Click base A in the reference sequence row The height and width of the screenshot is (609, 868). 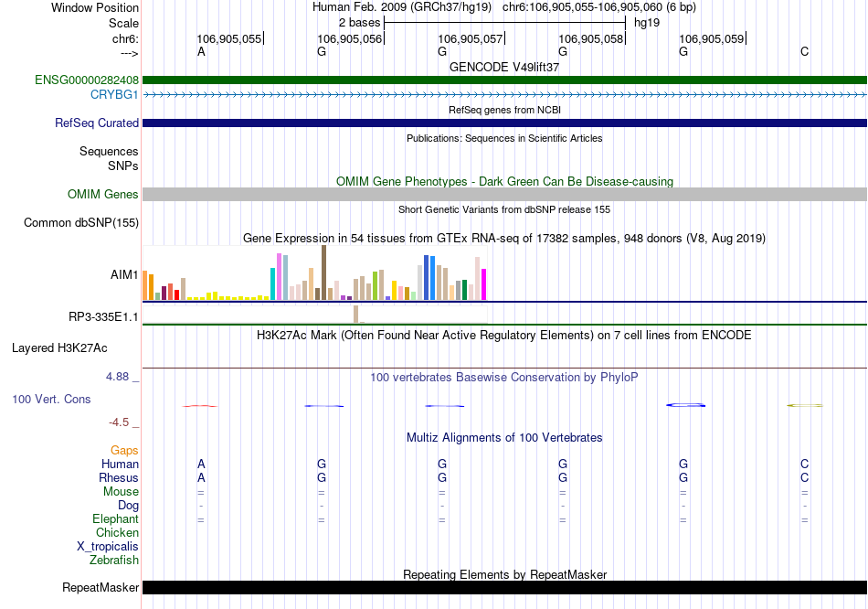202,52
